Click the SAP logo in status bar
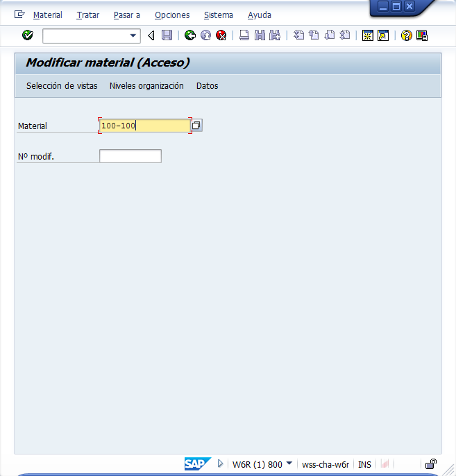 197,464
